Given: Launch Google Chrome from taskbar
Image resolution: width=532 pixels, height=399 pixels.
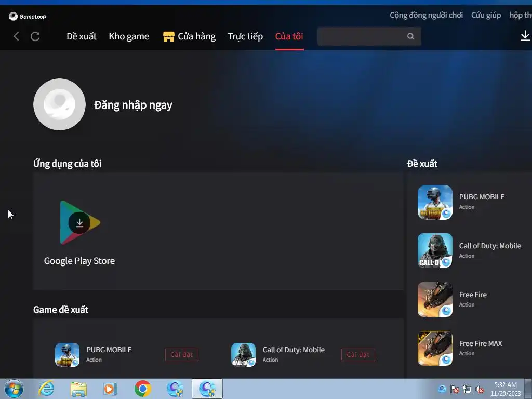Looking at the screenshot, I should pyautogui.click(x=142, y=389).
